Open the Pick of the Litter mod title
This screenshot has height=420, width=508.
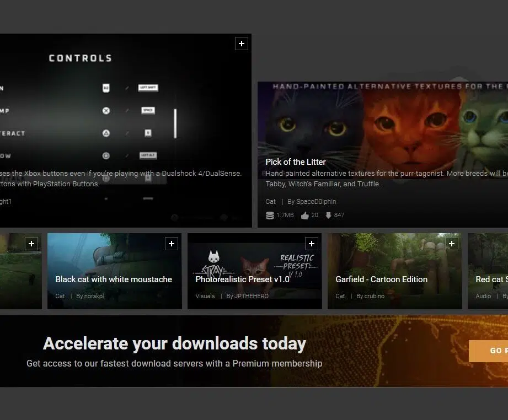click(x=296, y=162)
